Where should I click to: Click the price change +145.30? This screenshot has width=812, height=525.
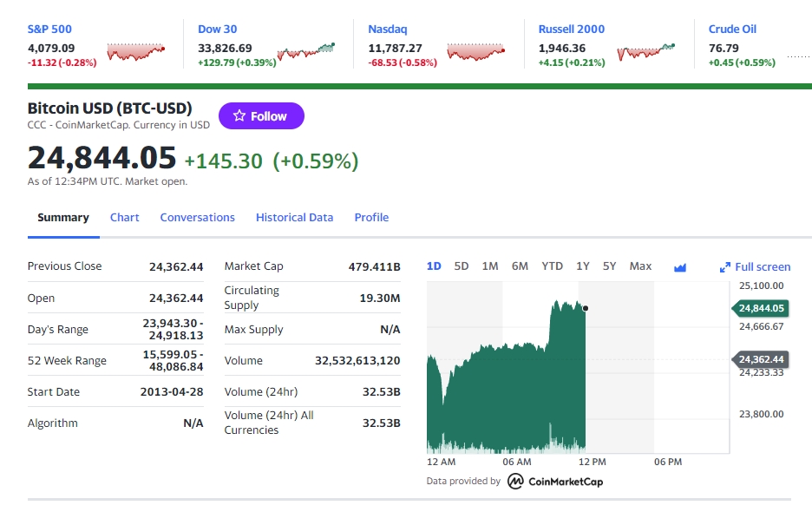pyautogui.click(x=224, y=161)
